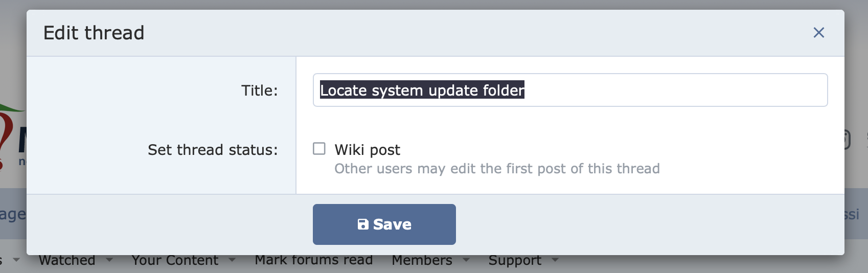Expand the Your Content dropdown arrow

click(232, 260)
